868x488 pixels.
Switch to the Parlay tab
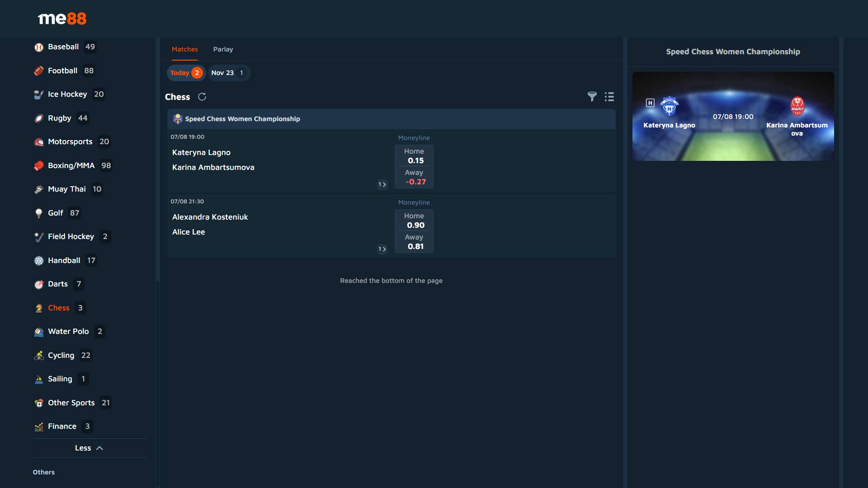(223, 49)
